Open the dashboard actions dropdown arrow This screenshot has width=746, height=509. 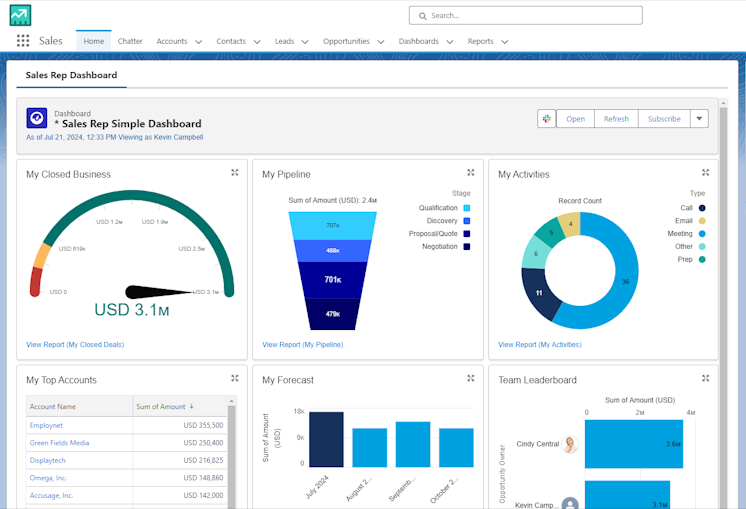pyautogui.click(x=699, y=118)
